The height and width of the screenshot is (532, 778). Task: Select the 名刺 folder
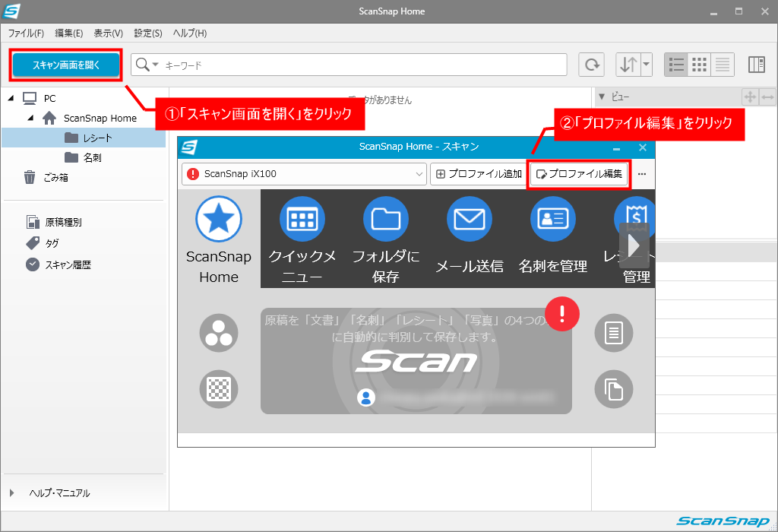[x=84, y=158]
